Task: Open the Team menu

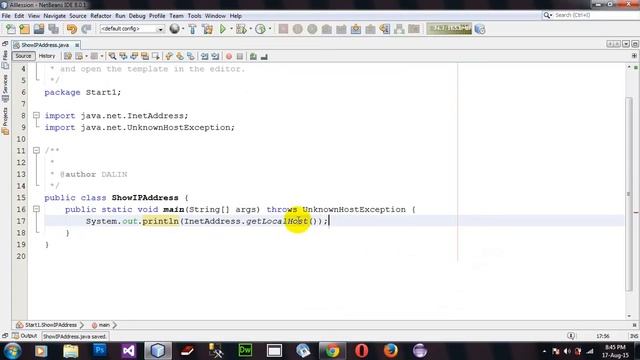Action: 176,16
